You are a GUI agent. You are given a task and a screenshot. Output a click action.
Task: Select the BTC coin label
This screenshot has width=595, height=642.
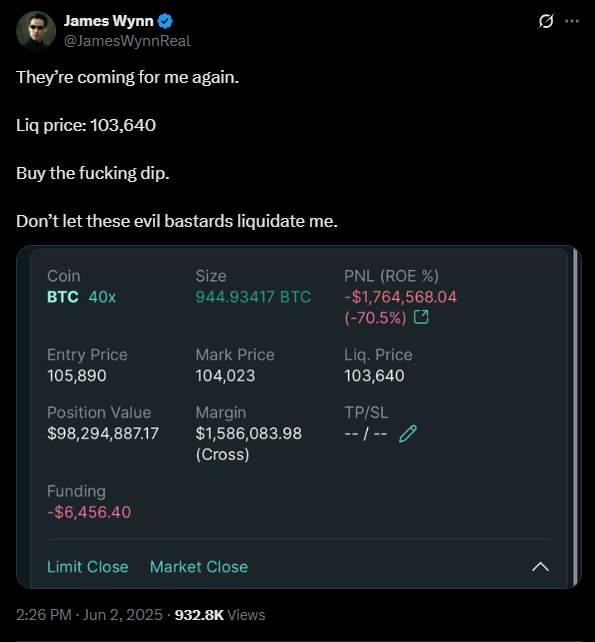tap(63, 297)
